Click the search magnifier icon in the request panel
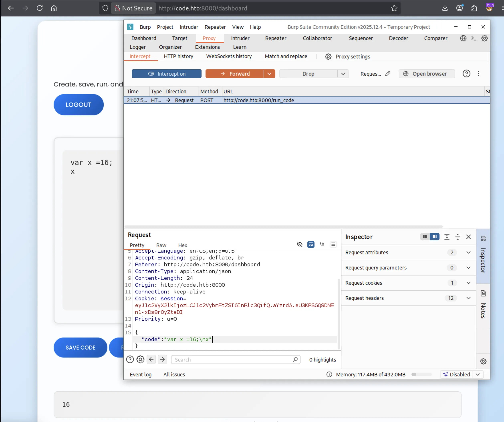Image resolution: width=504 pixels, height=422 pixels. [x=295, y=359]
